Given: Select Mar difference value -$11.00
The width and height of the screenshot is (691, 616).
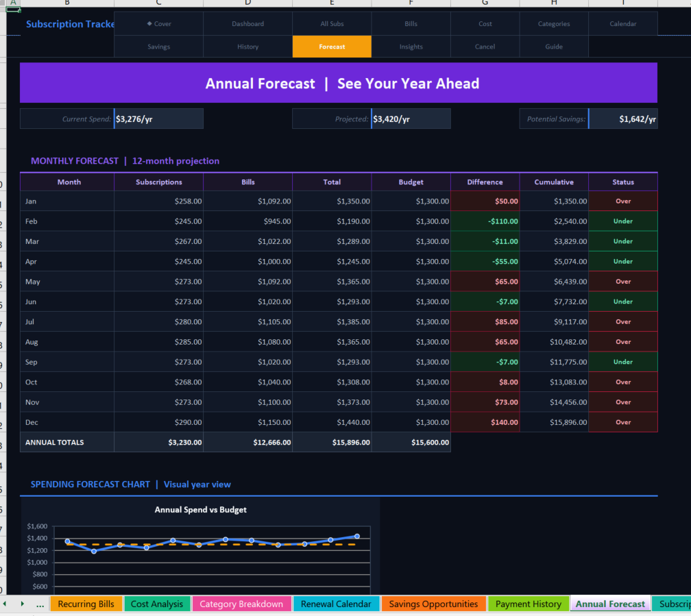Looking at the screenshot, I should pos(485,241).
